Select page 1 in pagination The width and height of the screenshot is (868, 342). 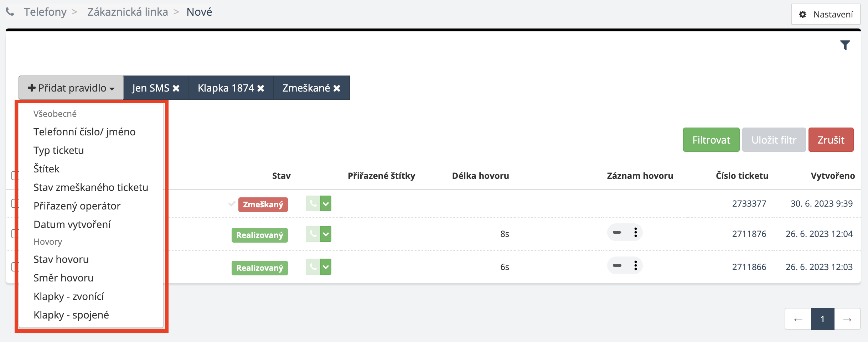pos(823,319)
